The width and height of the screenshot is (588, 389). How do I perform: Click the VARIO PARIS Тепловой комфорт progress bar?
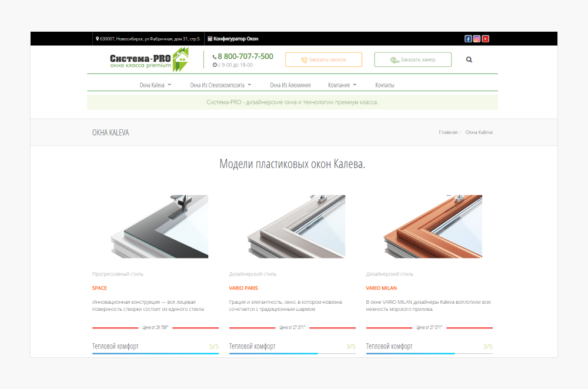click(x=292, y=353)
